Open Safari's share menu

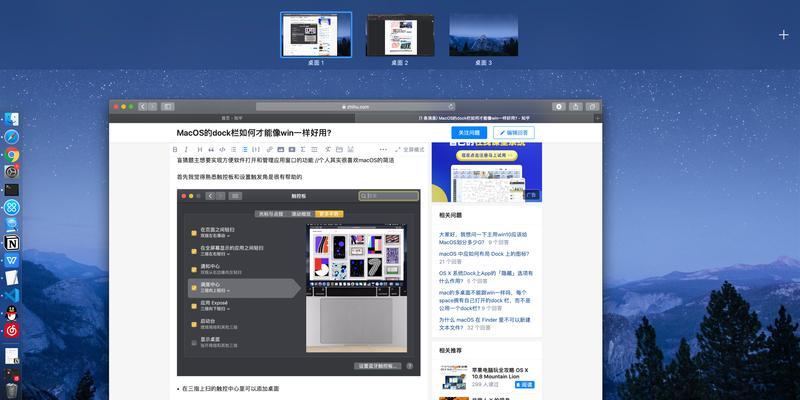[576, 107]
